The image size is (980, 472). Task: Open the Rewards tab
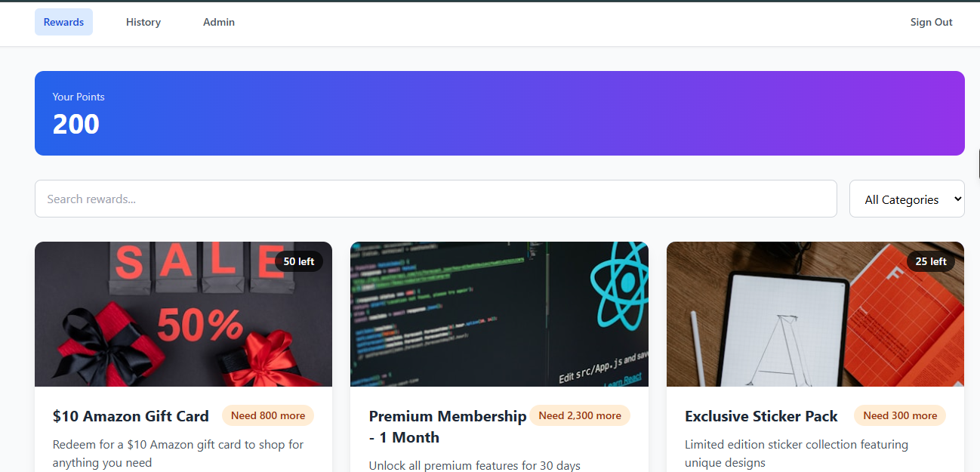[63, 22]
